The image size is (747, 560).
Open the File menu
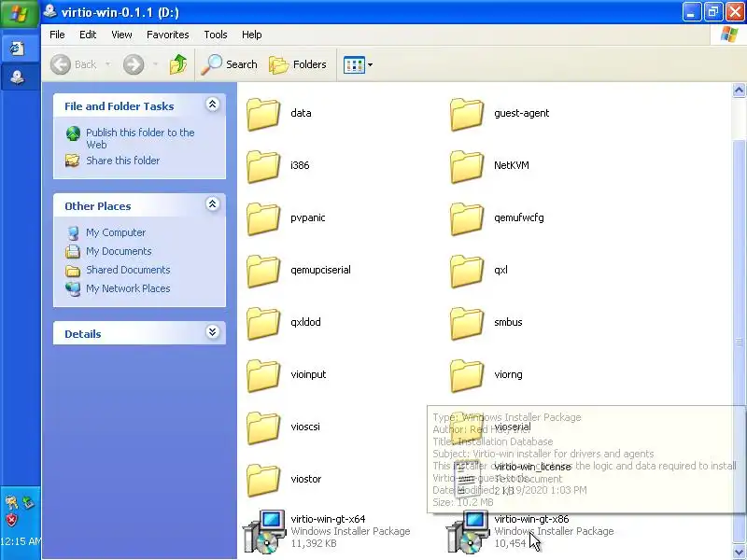coord(57,35)
